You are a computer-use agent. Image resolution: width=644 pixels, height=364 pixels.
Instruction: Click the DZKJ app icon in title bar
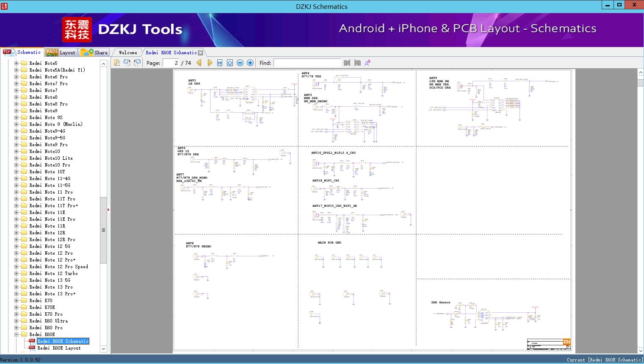4,6
